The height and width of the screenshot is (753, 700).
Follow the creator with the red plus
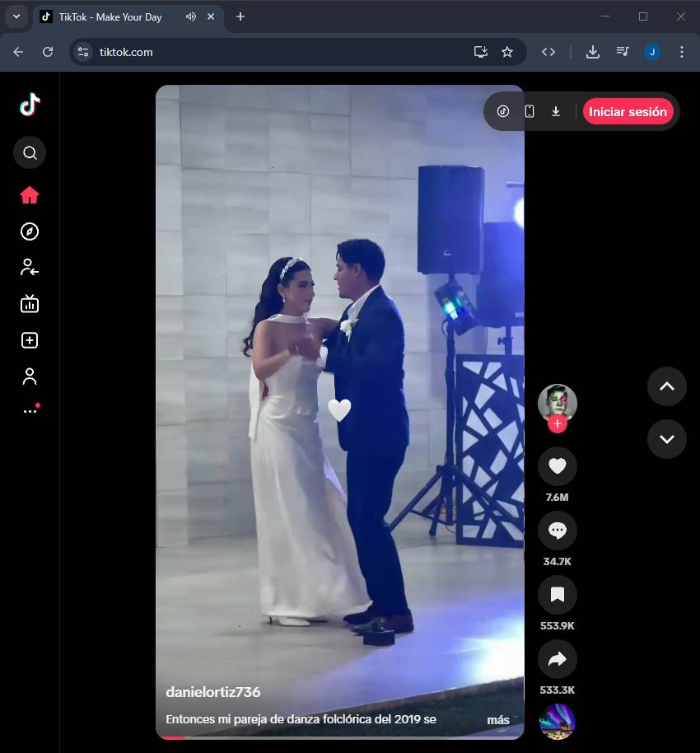pyautogui.click(x=558, y=423)
